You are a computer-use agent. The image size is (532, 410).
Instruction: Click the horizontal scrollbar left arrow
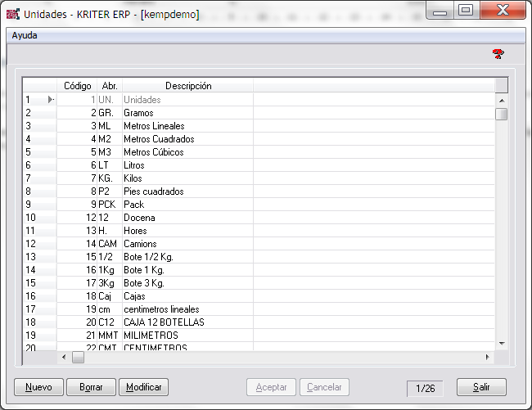click(x=62, y=358)
